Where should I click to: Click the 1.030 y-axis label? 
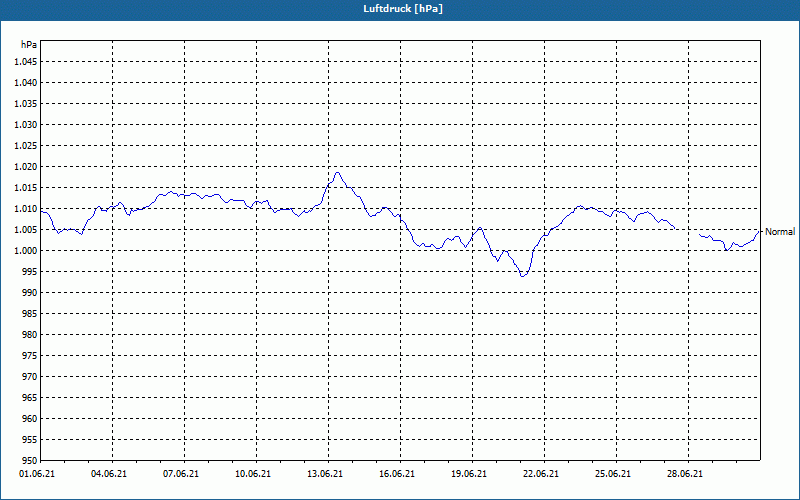point(26,124)
